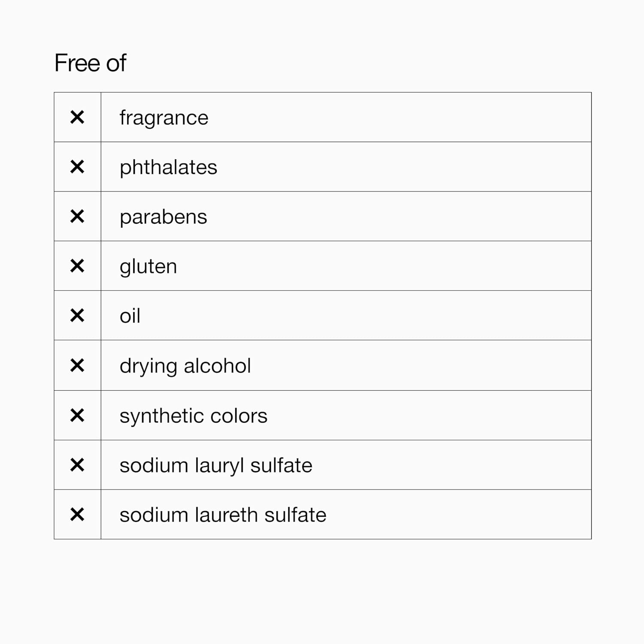The width and height of the screenshot is (644, 644).
Task: Click the sodium lauryl sulfate text
Action: click(216, 466)
